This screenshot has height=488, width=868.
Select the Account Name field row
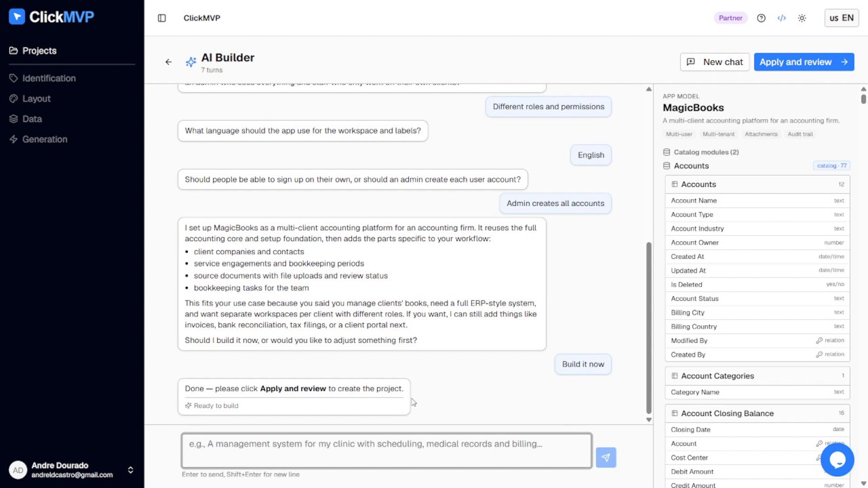(x=757, y=201)
